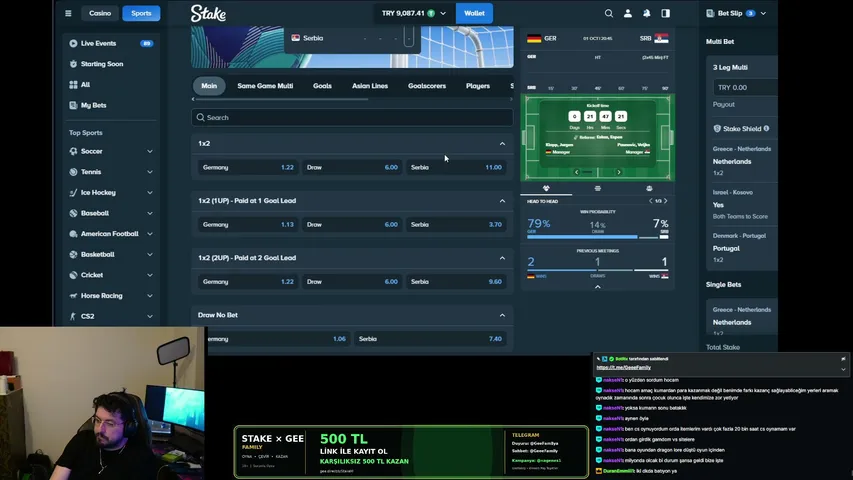Bet on Serbia at 11.00 in 1x2
853x480 pixels.
[456, 167]
